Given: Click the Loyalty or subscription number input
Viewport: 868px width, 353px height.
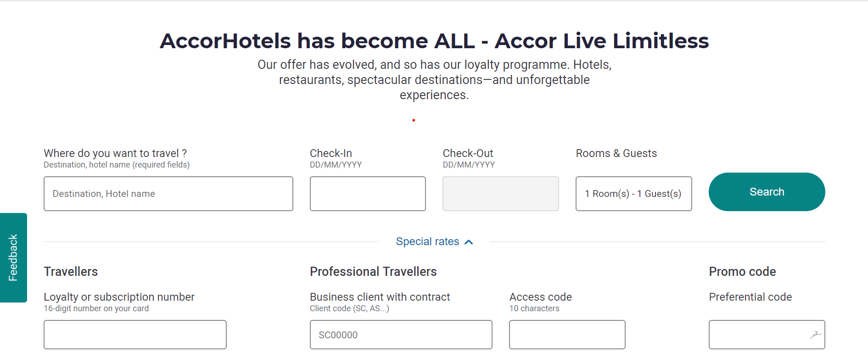Looking at the screenshot, I should click(135, 335).
